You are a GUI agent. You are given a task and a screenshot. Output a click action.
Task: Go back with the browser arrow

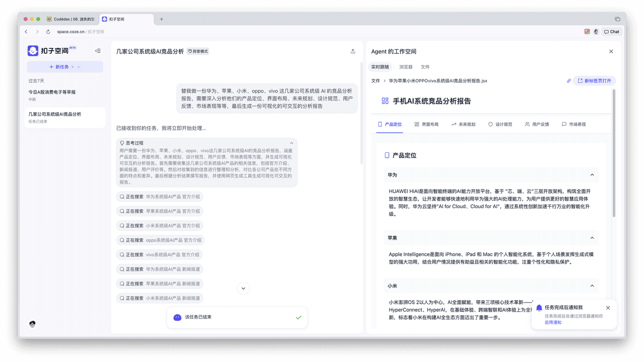[26, 32]
